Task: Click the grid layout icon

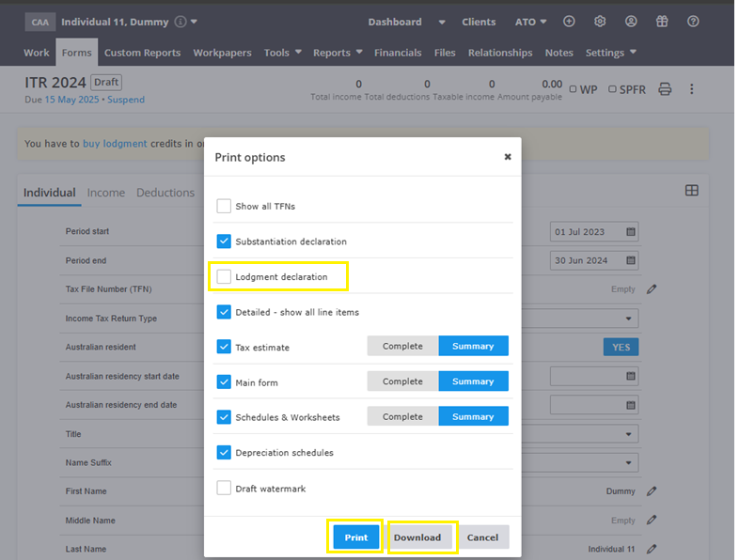Action: pyautogui.click(x=691, y=191)
